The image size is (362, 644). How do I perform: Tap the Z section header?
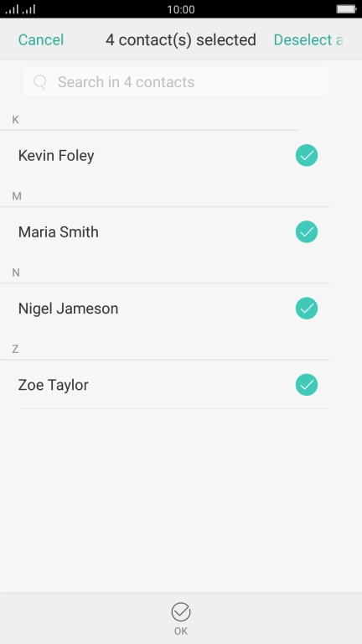pyautogui.click(x=15, y=349)
